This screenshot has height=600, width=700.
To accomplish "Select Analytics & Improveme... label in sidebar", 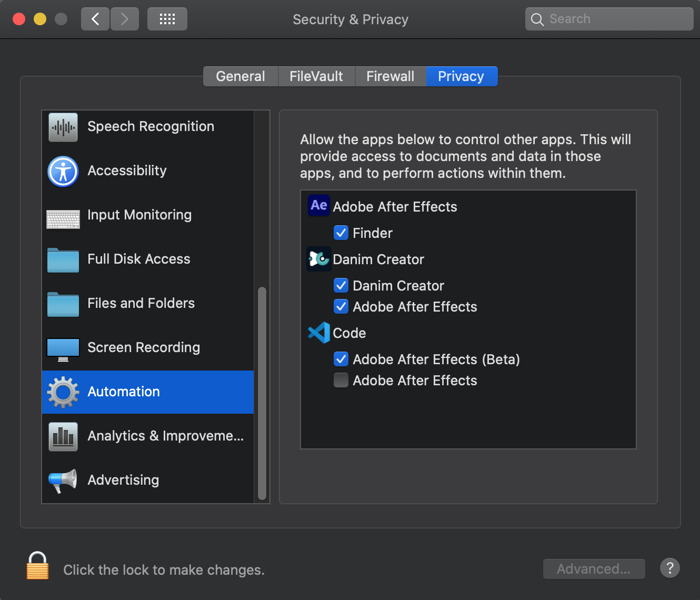I will (x=166, y=436).
